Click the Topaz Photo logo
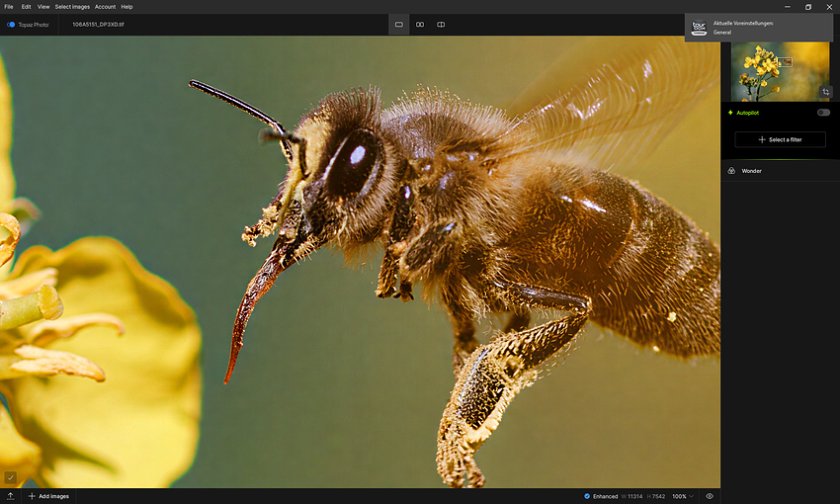 (28, 25)
